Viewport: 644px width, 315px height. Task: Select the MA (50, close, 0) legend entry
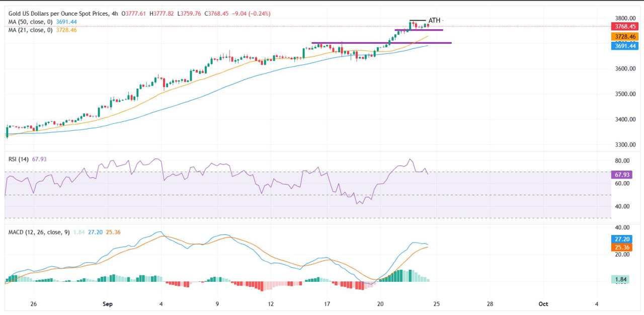[x=32, y=22]
